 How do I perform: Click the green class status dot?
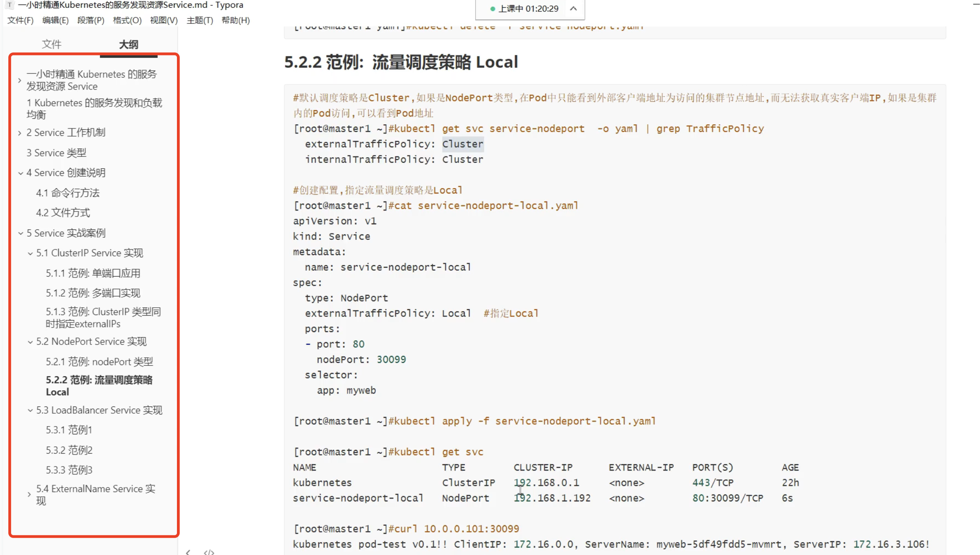tap(492, 9)
